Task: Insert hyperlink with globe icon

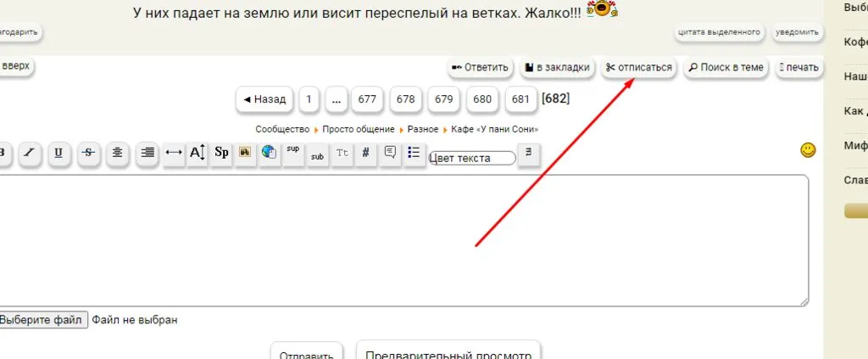Action: [x=269, y=153]
